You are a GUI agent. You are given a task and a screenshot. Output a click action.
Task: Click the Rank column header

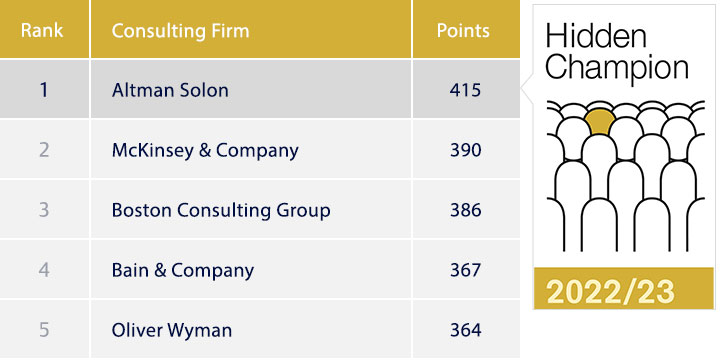42,31
